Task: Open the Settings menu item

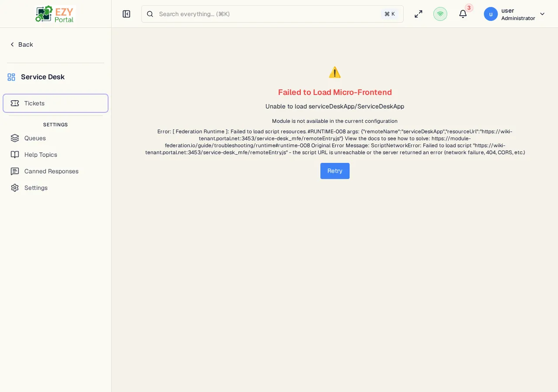Action: click(x=56, y=188)
